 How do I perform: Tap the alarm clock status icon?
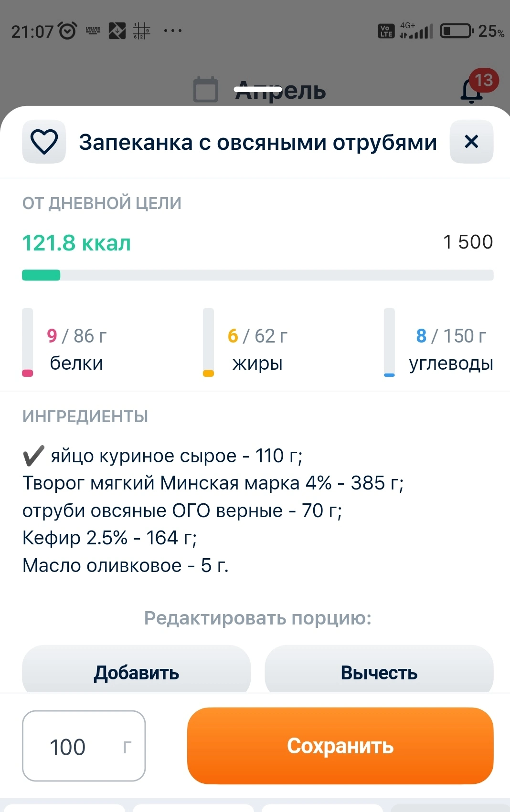coord(67,31)
